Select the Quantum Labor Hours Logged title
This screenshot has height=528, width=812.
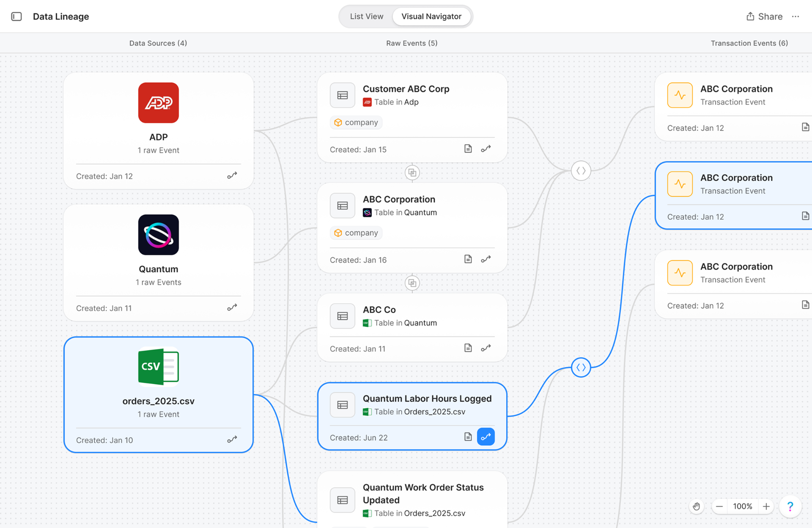point(427,399)
